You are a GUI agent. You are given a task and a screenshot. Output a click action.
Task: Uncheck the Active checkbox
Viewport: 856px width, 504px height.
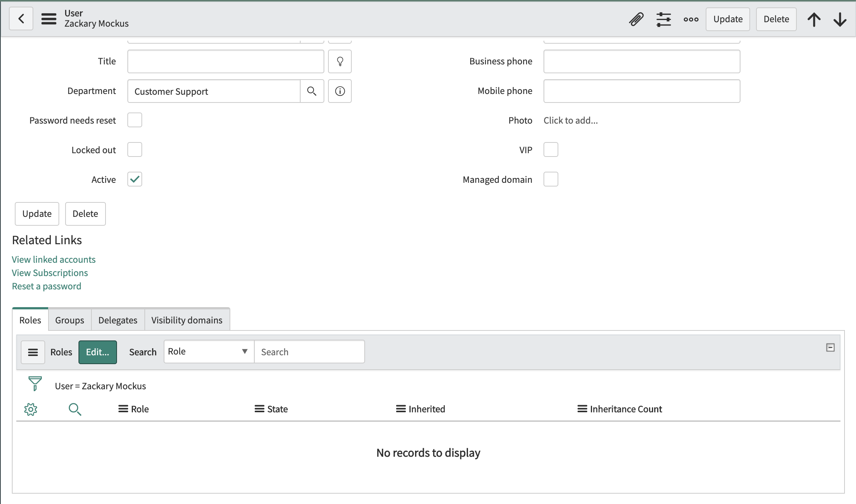(135, 179)
